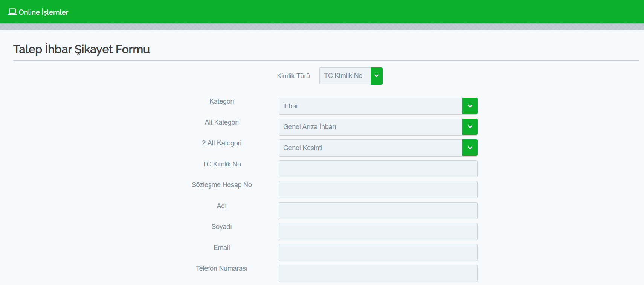Image resolution: width=644 pixels, height=285 pixels.
Task: Expand 2.Alt Kategori field showing Genel Kesinti
Action: click(x=370, y=148)
